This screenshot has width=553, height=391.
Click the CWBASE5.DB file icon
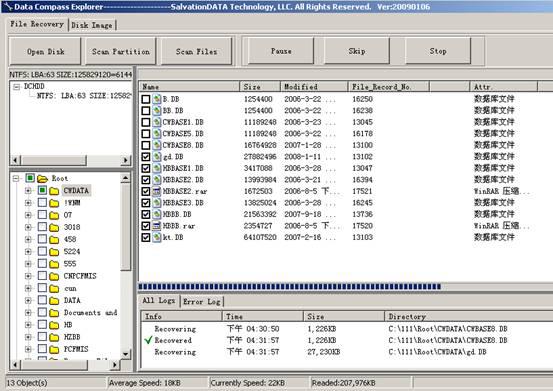point(157,134)
